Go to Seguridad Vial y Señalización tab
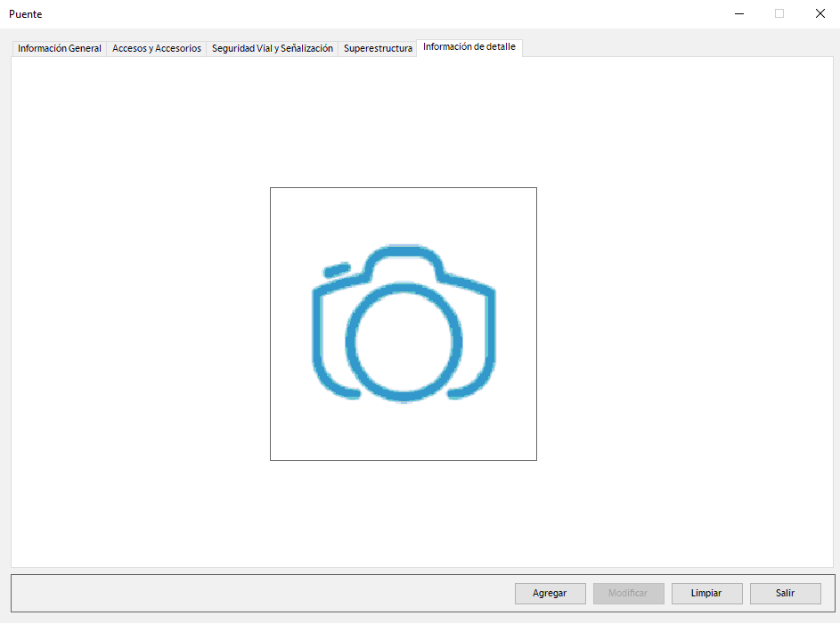 [x=273, y=48]
